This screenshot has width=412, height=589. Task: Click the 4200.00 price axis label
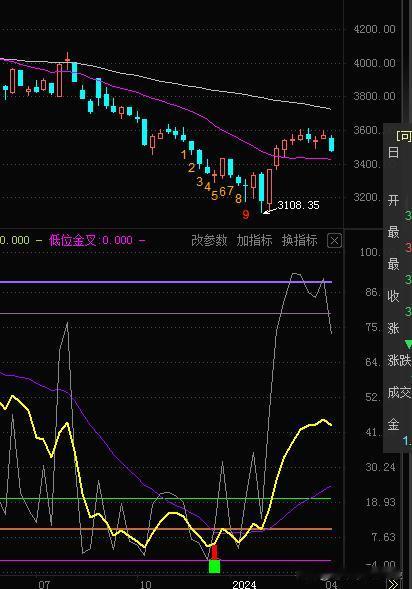(x=374, y=29)
